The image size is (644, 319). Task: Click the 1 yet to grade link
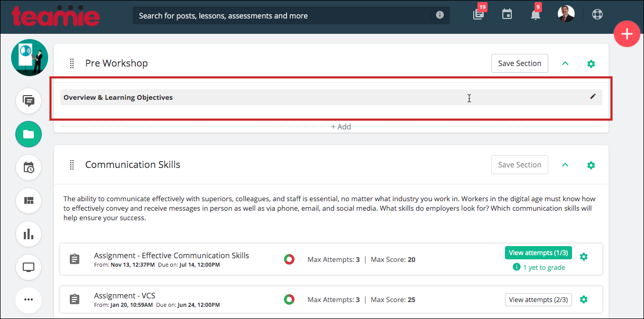[539, 267]
